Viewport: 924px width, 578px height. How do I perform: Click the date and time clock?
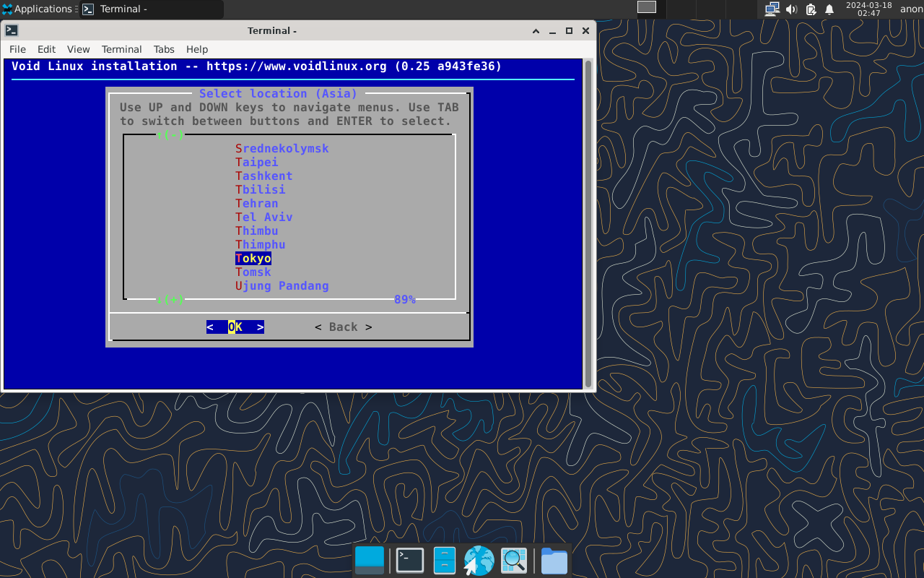868,9
